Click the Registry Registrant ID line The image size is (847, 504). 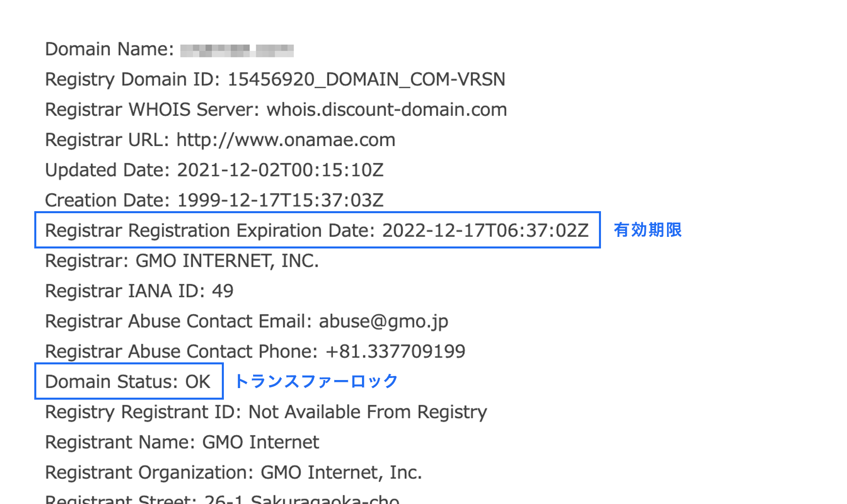[x=266, y=412]
